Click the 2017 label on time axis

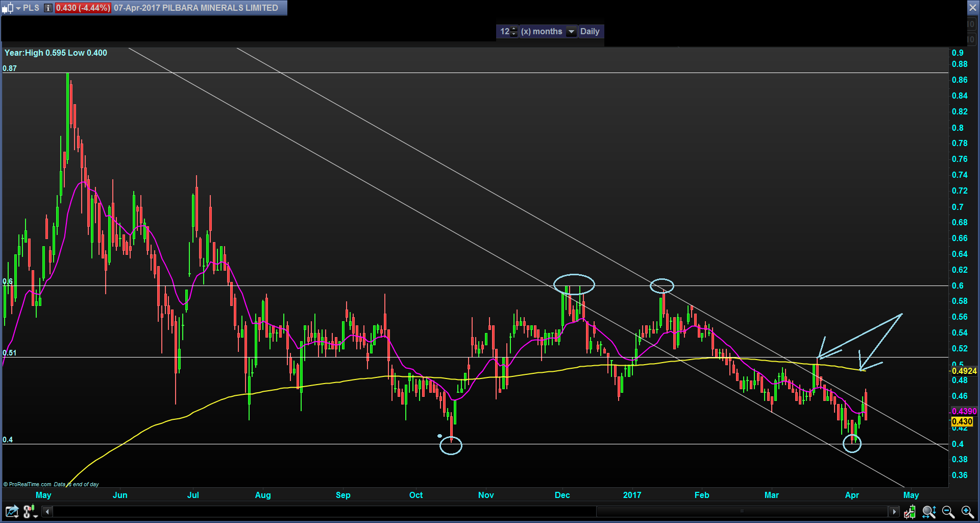tap(632, 495)
